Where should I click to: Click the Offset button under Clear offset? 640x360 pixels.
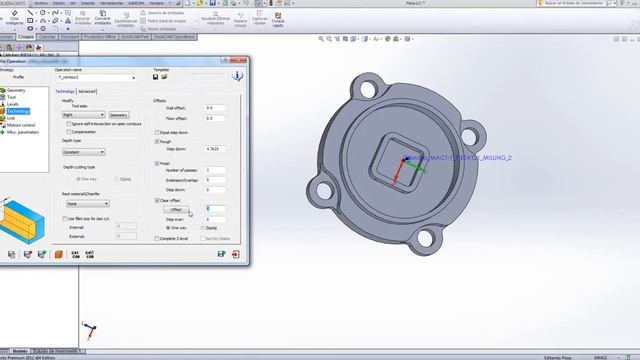coord(176,209)
